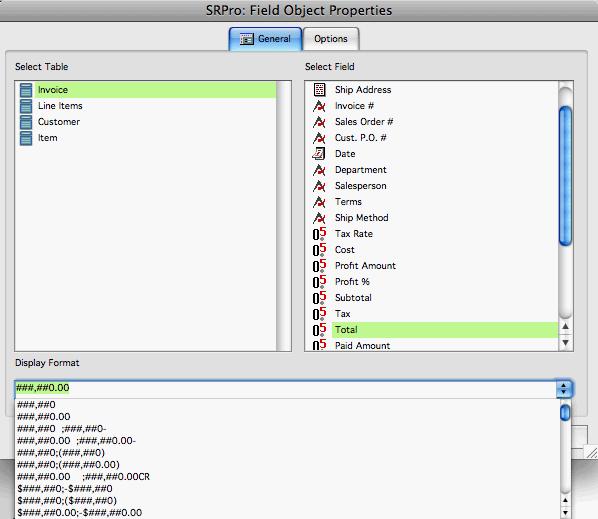Click the window resize grip handle
Image resolution: width=598 pixels, height=519 pixels.
[592, 453]
